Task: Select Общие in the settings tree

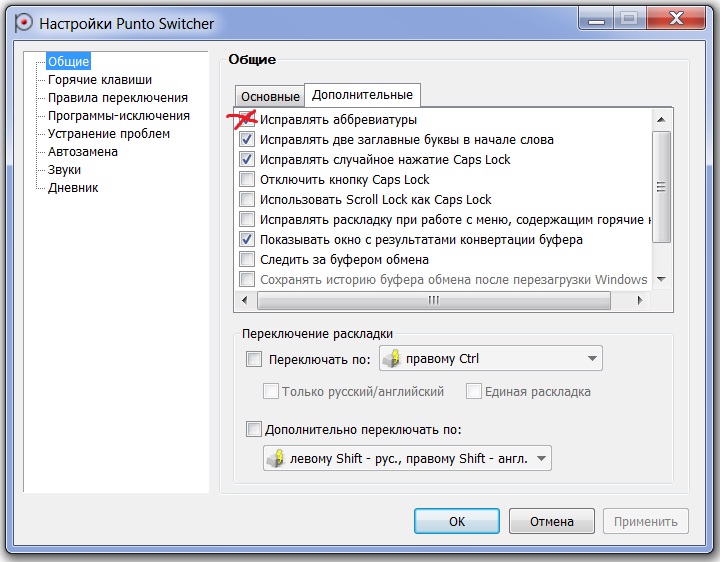Action: pyautogui.click(x=68, y=61)
